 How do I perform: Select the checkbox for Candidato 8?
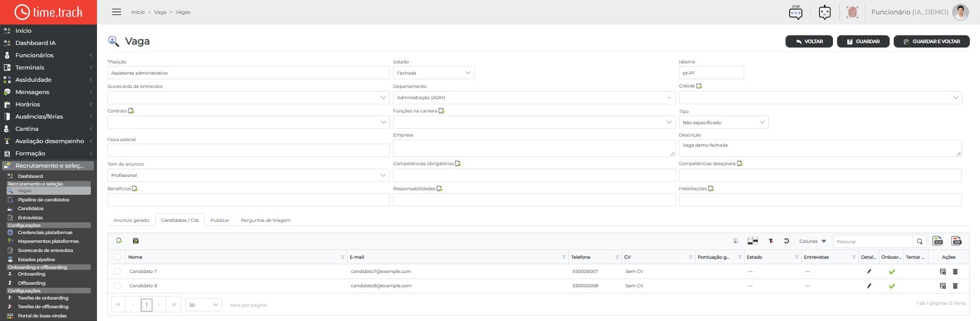pyautogui.click(x=117, y=286)
